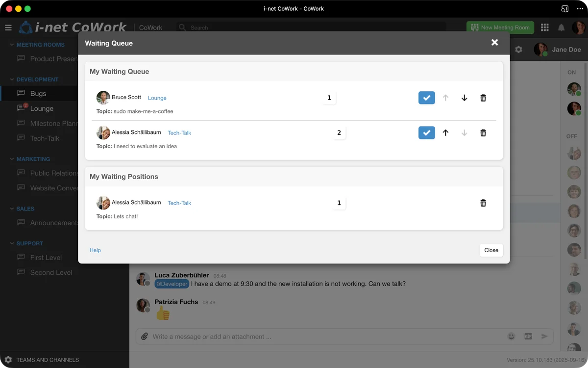Toggle the hamburger sidebar menu

[x=8, y=27]
